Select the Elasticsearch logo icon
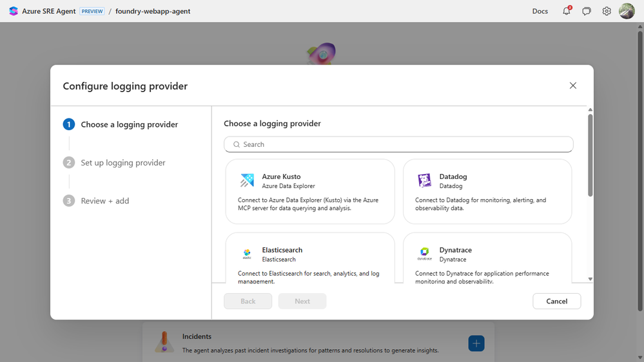 click(247, 254)
